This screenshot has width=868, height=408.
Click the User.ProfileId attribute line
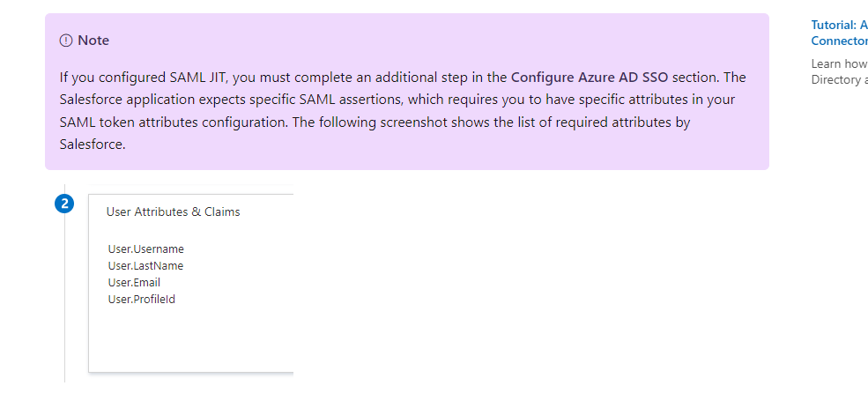pyautogui.click(x=142, y=300)
